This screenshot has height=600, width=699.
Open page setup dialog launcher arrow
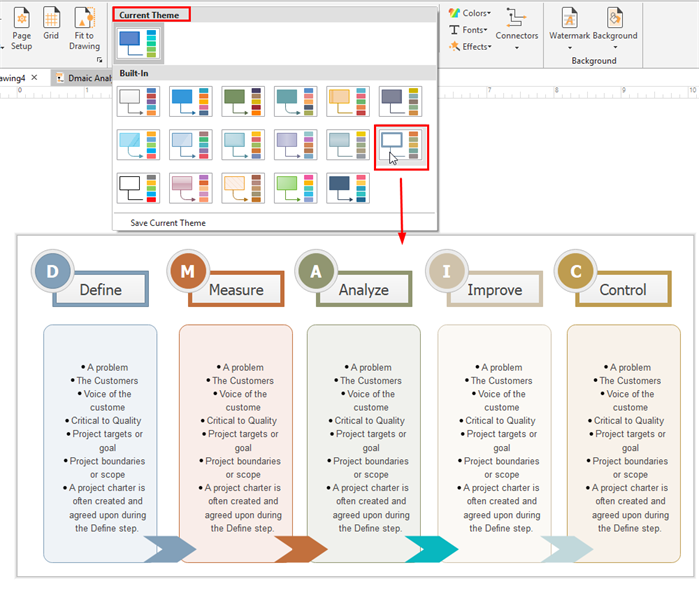(x=99, y=60)
